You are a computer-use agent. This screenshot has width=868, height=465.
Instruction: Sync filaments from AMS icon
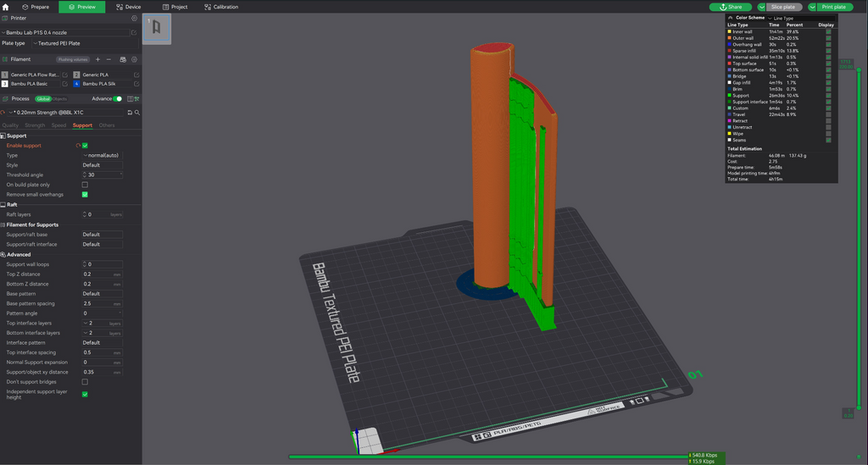tap(123, 59)
